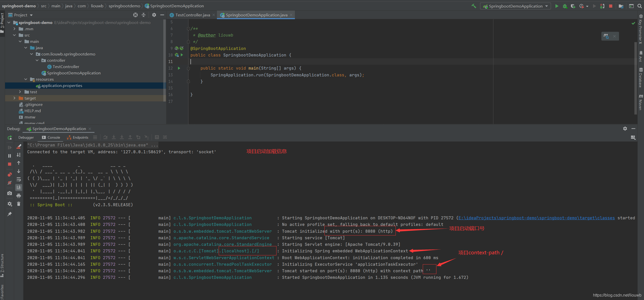The height and width of the screenshot is (300, 644).
Task: Click the springbootdemo breadcrumb in the navigation bar
Action: click(x=124, y=6)
